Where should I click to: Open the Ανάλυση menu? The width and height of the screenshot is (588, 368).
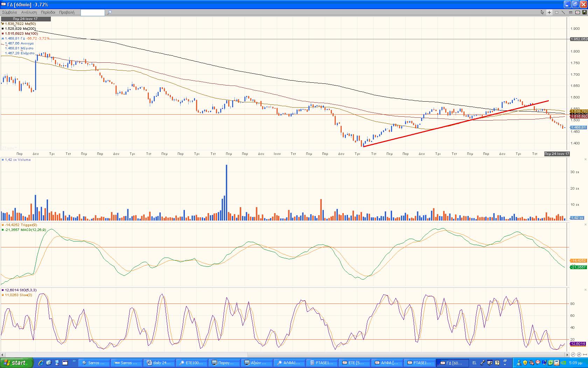[x=29, y=12]
